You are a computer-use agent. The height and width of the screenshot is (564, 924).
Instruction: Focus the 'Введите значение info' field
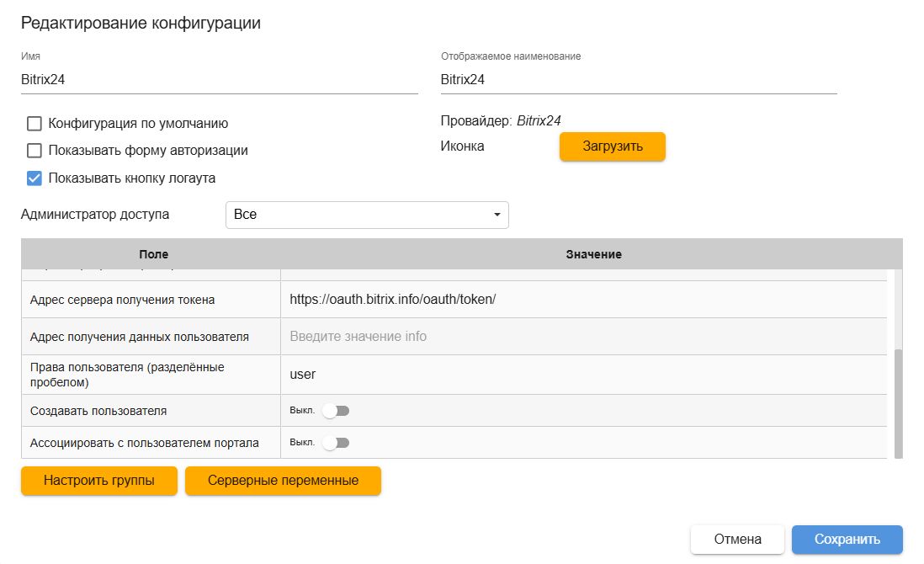(x=582, y=337)
